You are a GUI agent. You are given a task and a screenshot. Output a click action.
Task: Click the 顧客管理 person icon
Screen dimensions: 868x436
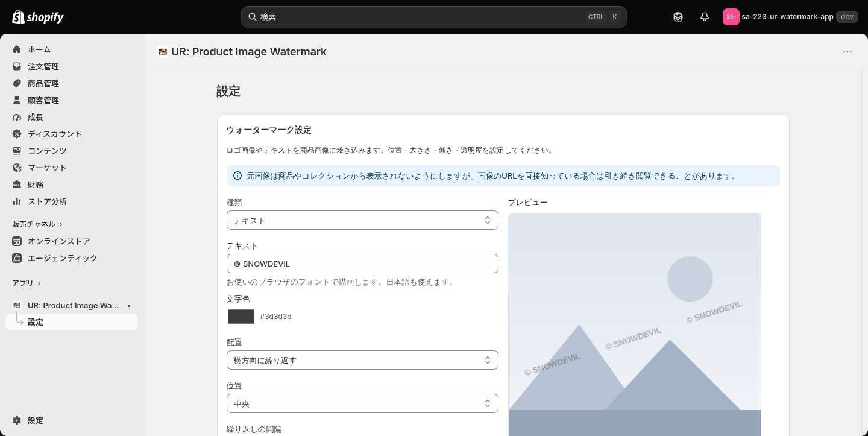coord(17,100)
